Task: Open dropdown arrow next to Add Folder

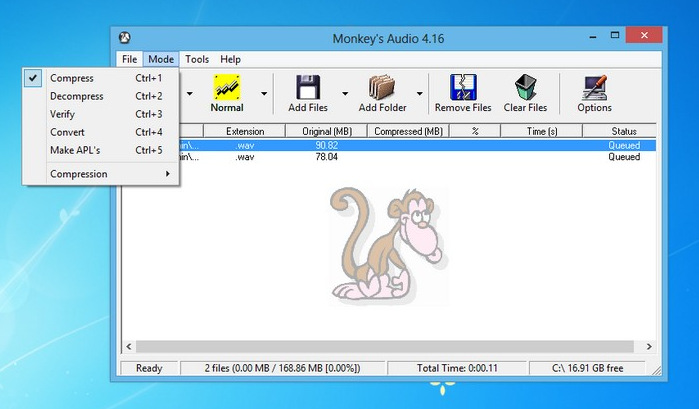Action: (x=419, y=94)
